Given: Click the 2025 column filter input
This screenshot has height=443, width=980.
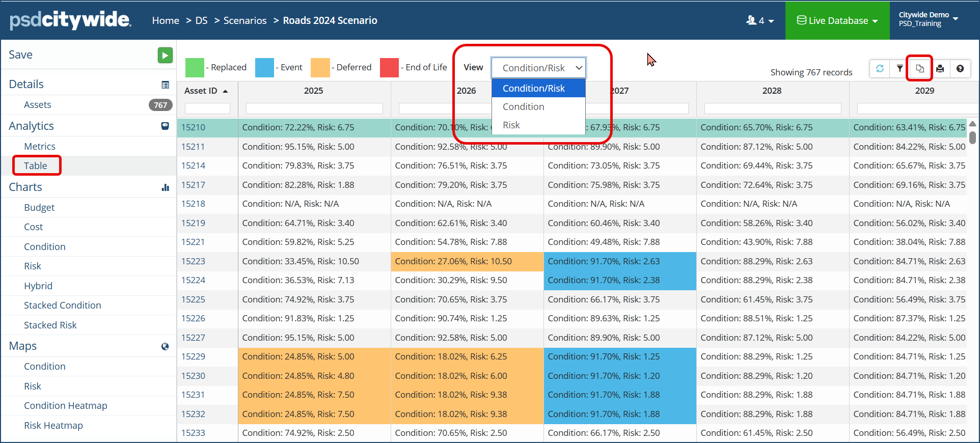Looking at the screenshot, I should pyautogui.click(x=314, y=108).
